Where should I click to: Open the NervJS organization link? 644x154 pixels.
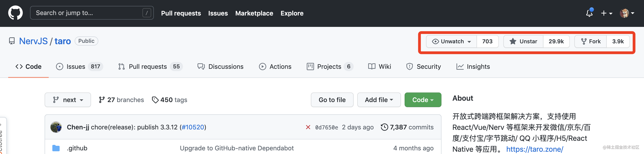coord(33,41)
